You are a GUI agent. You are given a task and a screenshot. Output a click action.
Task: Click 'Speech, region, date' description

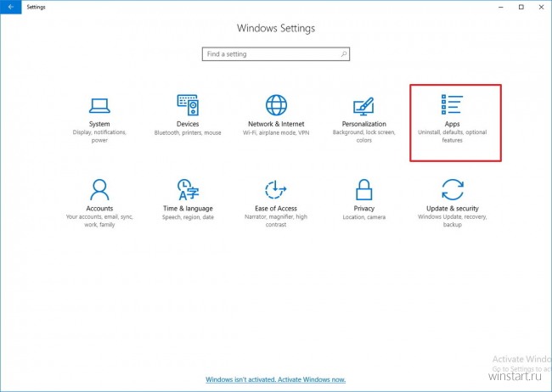(x=188, y=217)
